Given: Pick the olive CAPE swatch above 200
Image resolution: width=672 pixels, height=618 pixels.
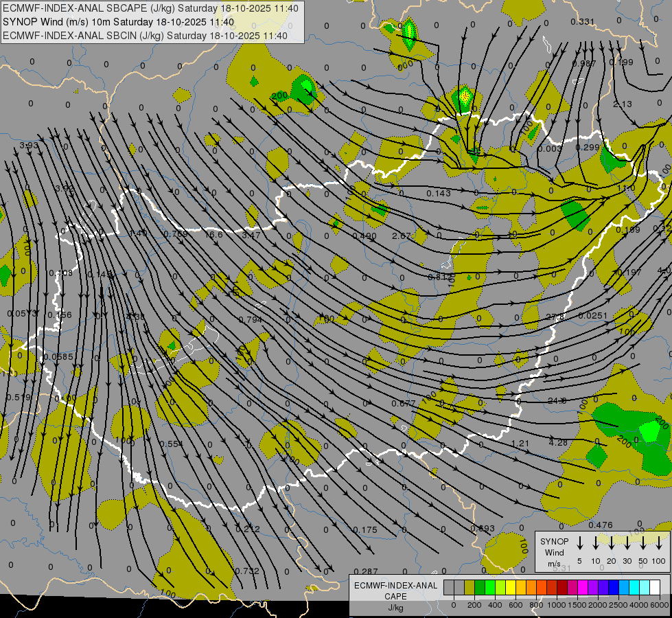Looking at the screenshot, I should (470, 587).
